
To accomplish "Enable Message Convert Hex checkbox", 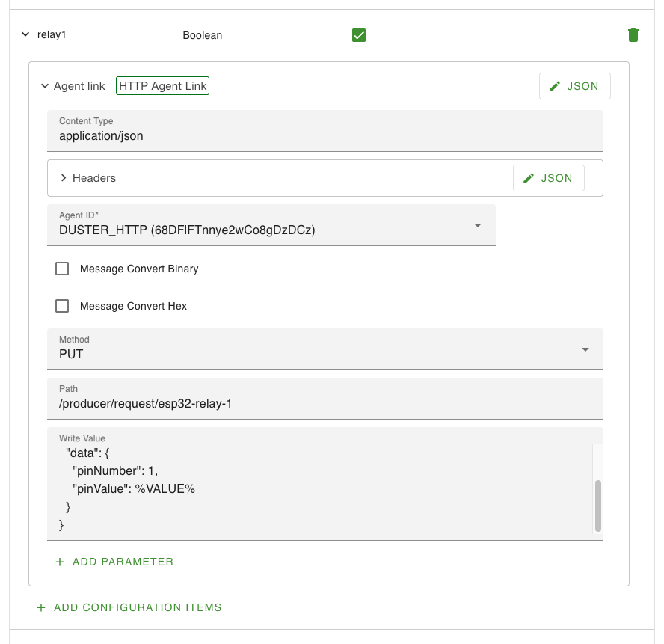I will pyautogui.click(x=62, y=306).
